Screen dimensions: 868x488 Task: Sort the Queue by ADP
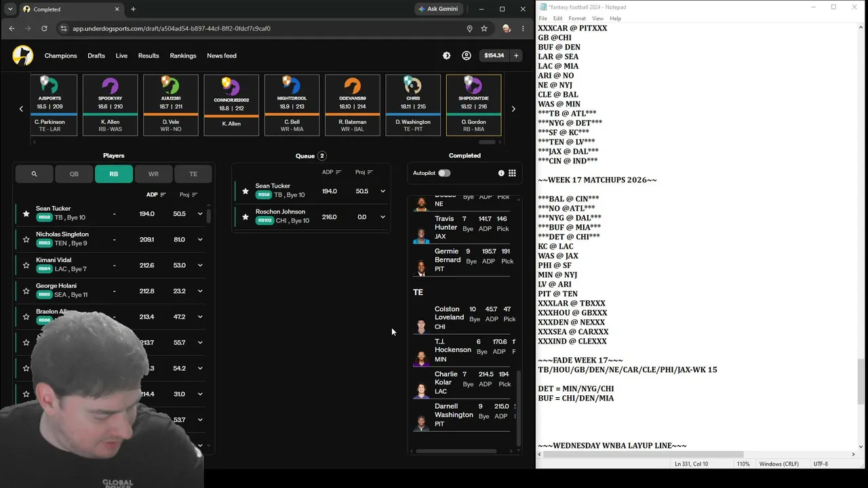[332, 172]
